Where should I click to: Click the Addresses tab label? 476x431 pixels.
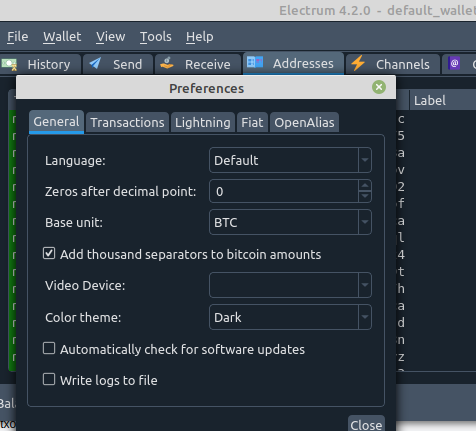(x=303, y=63)
